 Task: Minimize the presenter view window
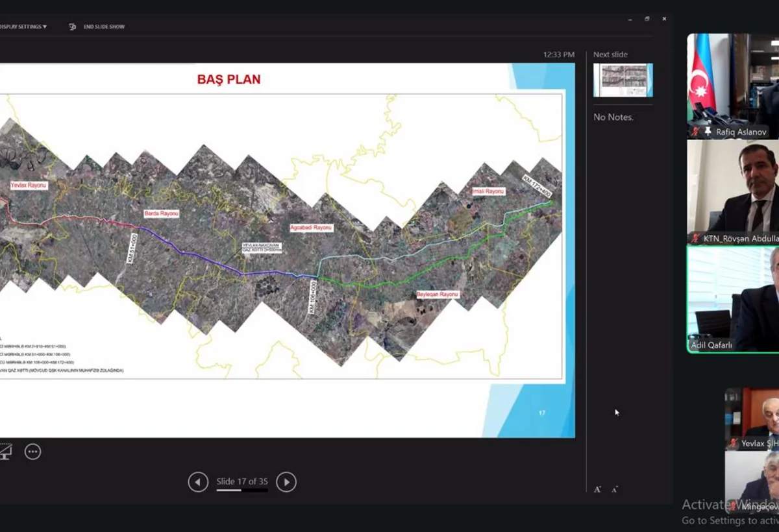630,19
